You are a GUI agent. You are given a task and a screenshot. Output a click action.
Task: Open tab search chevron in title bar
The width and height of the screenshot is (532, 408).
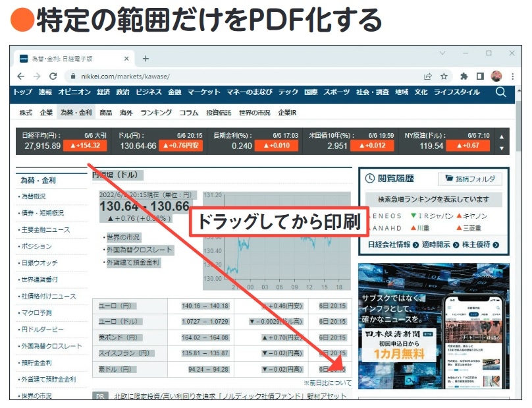coord(442,53)
